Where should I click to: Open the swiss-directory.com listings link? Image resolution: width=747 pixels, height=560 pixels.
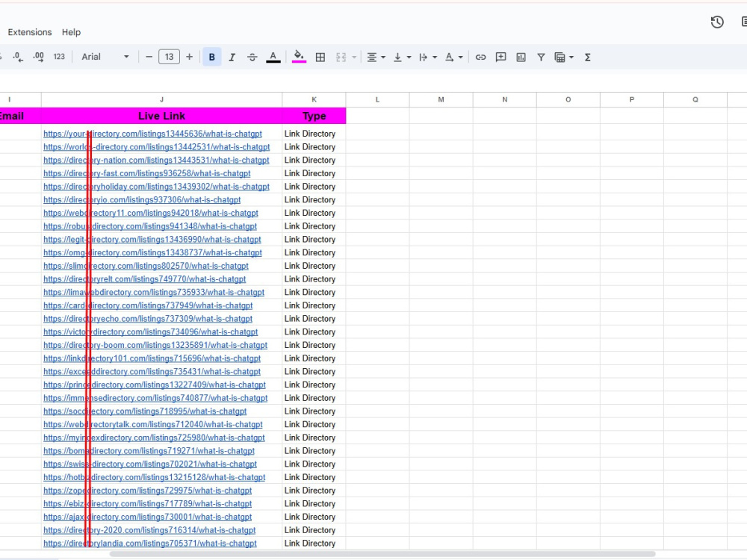click(x=150, y=464)
